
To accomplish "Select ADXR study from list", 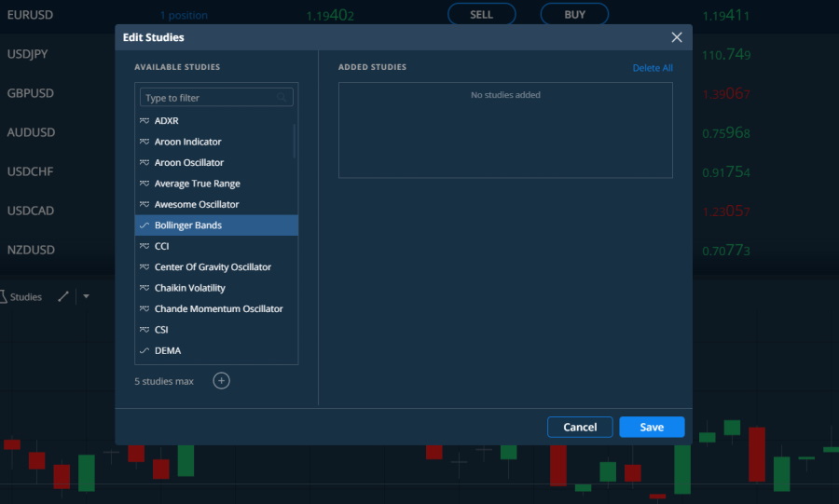I will [216, 121].
